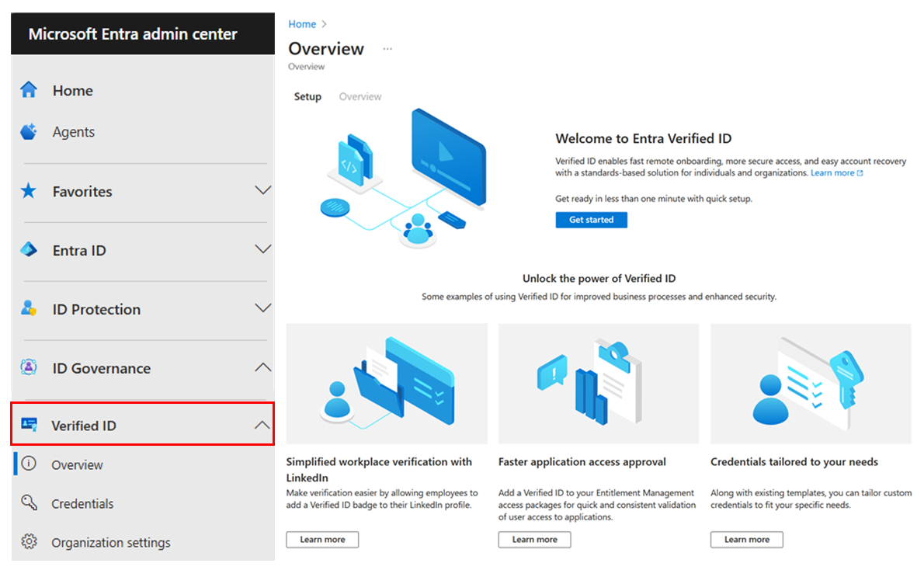Open Organization settings via the gear icon
The image size is (924, 584).
[30, 542]
